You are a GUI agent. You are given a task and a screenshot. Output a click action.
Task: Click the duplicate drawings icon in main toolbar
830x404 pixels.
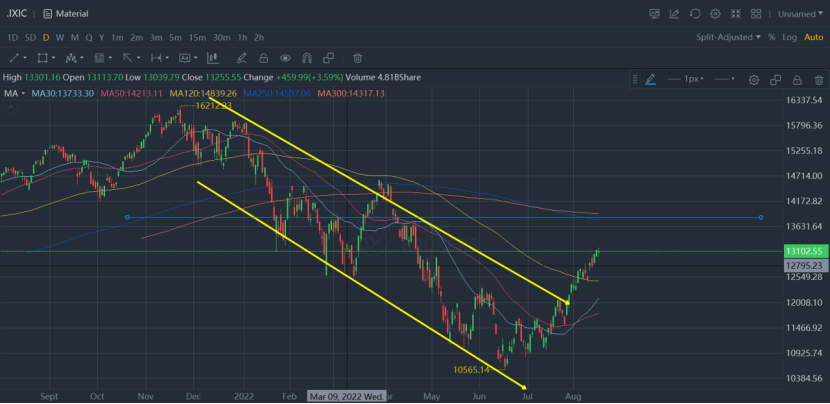click(329, 58)
